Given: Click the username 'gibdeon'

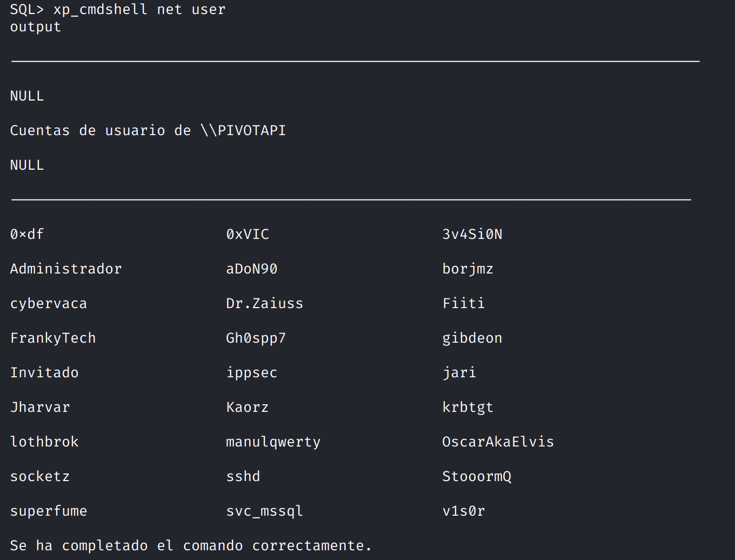Looking at the screenshot, I should (472, 338).
